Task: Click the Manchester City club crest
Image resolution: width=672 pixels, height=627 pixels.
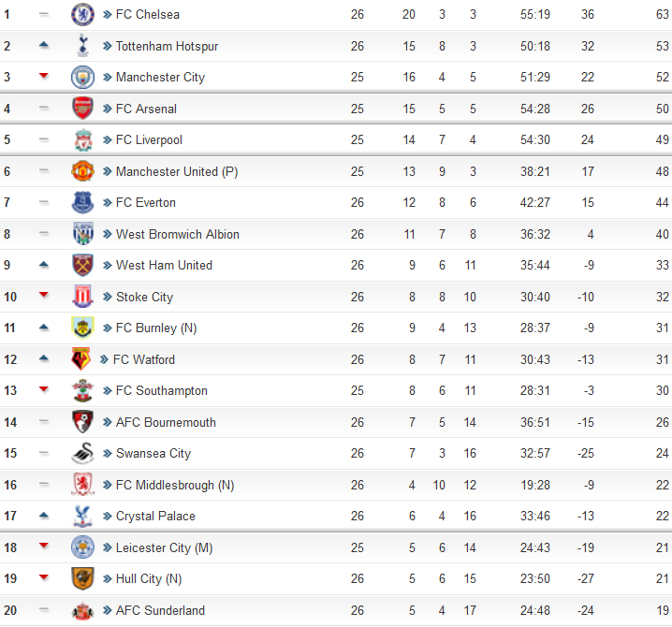Action: (x=82, y=77)
